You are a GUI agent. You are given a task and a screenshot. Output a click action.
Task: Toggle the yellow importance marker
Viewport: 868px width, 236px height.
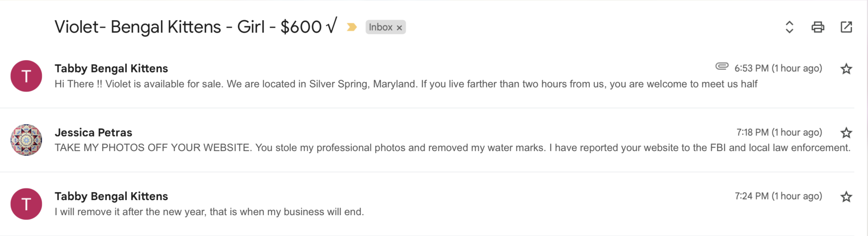351,27
